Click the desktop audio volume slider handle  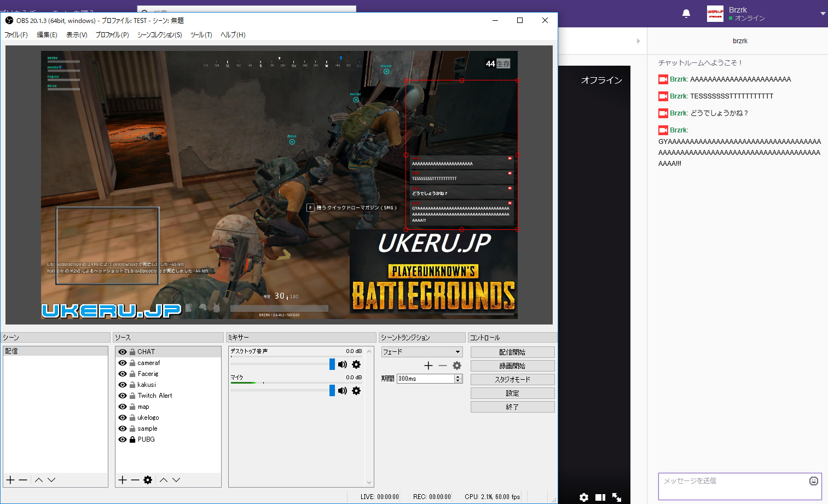[x=332, y=364]
